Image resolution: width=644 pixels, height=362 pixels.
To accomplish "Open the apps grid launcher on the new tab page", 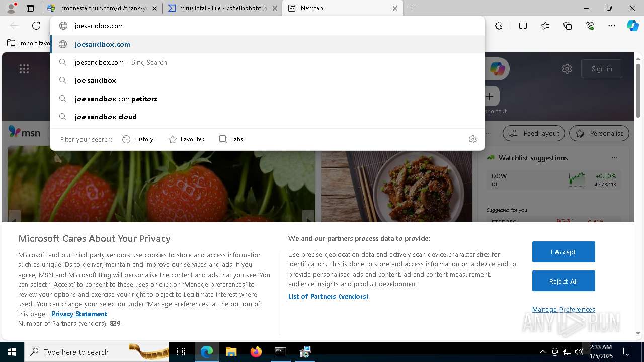I will coord(24,69).
